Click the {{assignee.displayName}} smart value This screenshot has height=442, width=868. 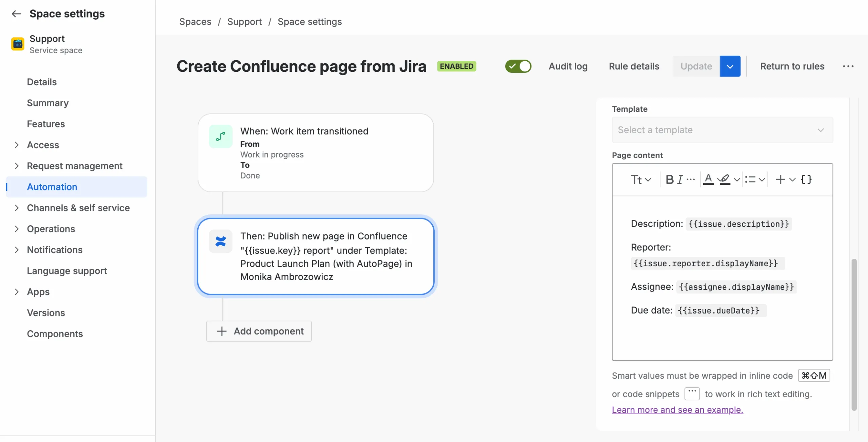736,287
